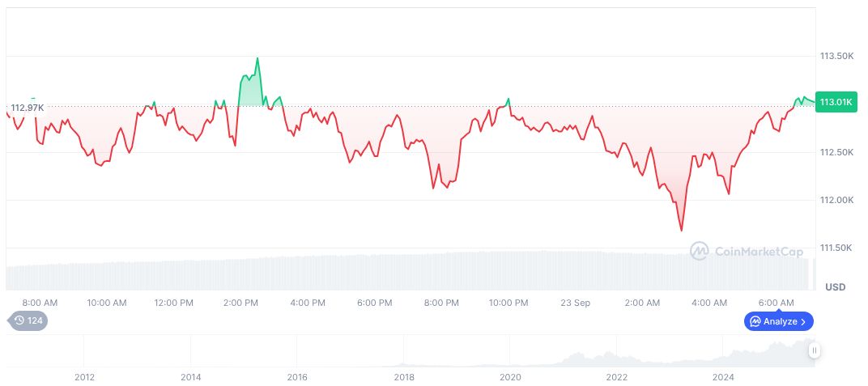This screenshot has height=386, width=868.
Task: Click the 111.50K y-axis label
Action: [x=836, y=248]
